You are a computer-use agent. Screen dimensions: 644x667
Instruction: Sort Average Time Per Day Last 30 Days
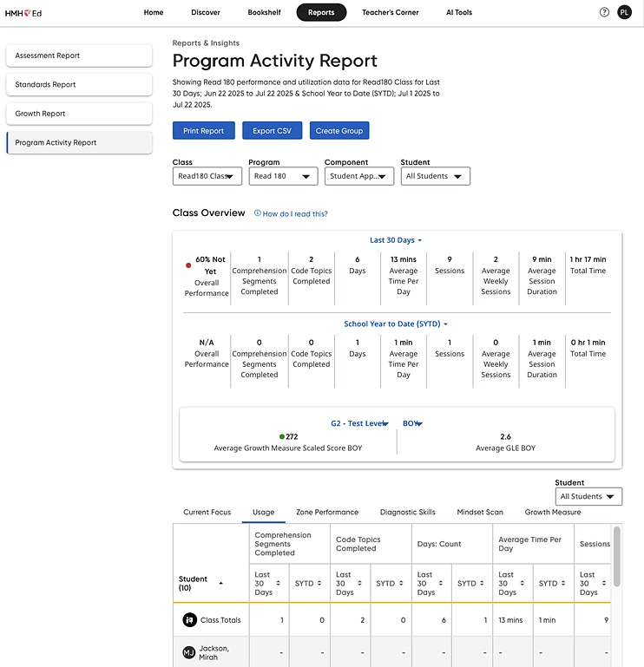coord(522,583)
